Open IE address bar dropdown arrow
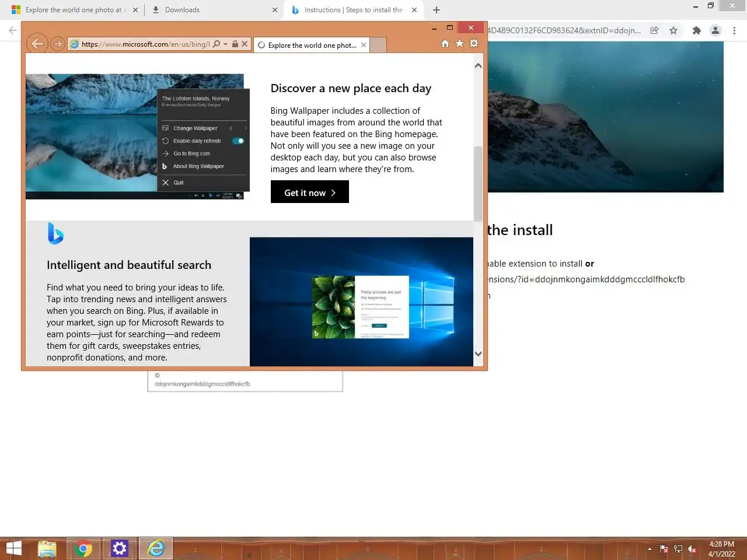This screenshot has width=747, height=560. (225, 44)
